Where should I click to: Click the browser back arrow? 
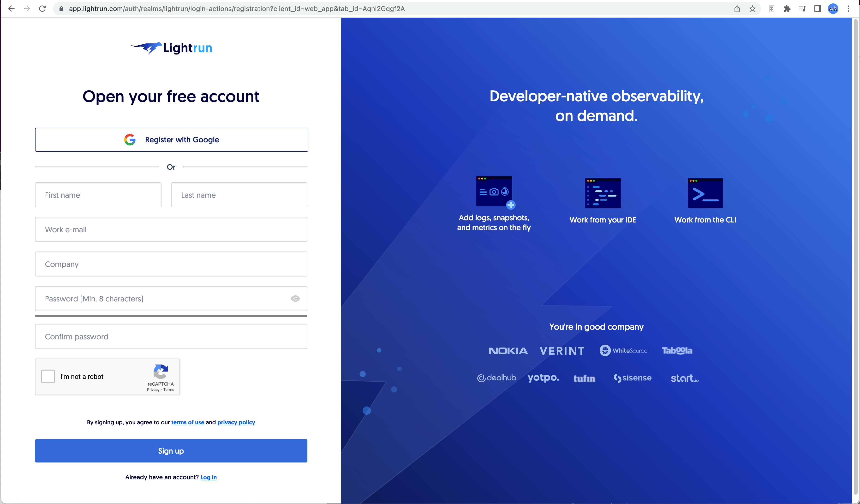coord(11,9)
